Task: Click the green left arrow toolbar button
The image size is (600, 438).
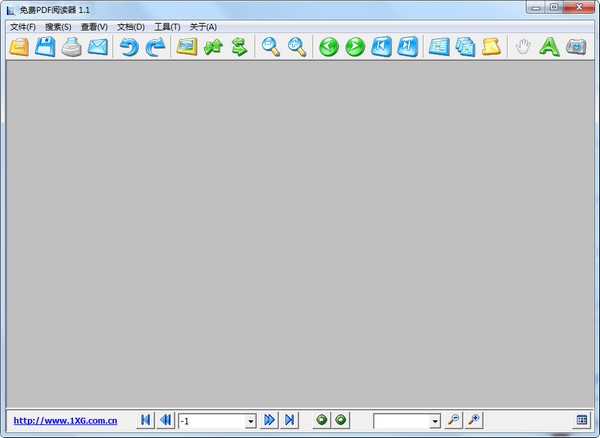Action: click(x=329, y=46)
